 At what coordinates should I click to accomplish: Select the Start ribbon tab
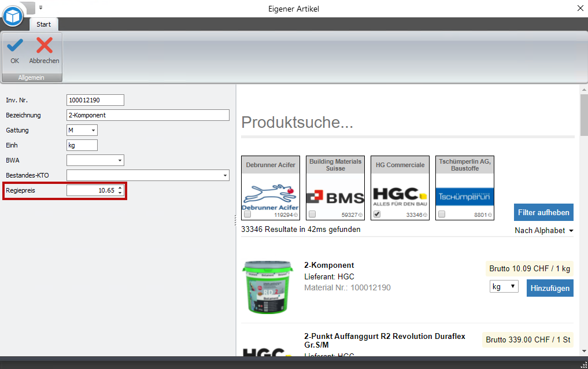click(x=43, y=24)
